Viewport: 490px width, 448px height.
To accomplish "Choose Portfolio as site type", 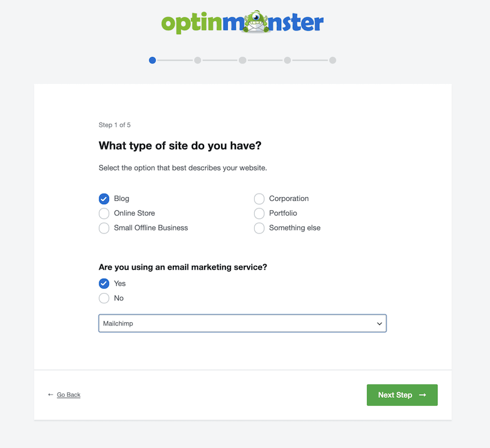I will click(x=259, y=213).
